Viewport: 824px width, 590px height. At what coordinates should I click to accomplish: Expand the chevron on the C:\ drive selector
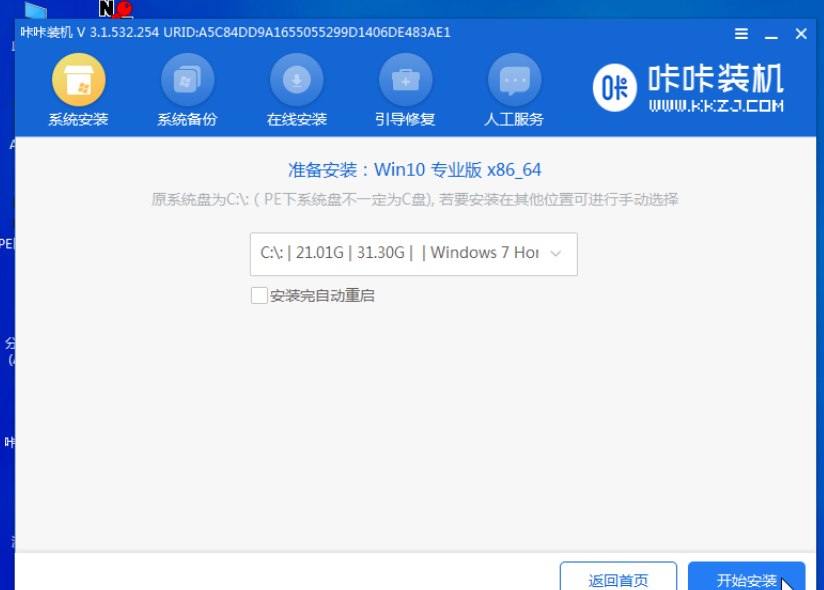[556, 254]
